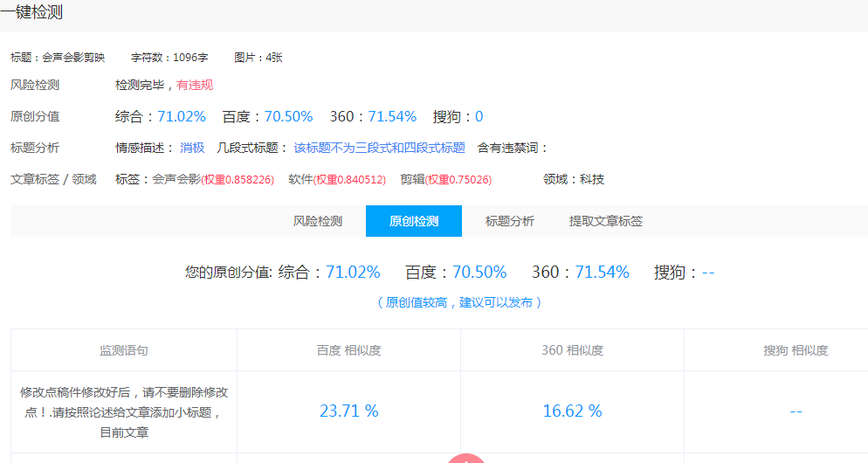Image resolution: width=868 pixels, height=463 pixels.
Task: Open the 标题分析 tab
Action: pyautogui.click(x=509, y=221)
